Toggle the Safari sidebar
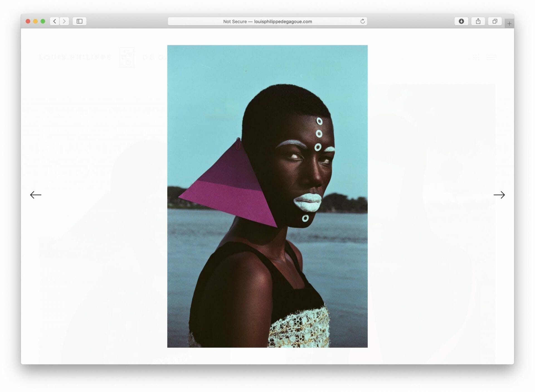Image resolution: width=535 pixels, height=392 pixels. [x=79, y=21]
